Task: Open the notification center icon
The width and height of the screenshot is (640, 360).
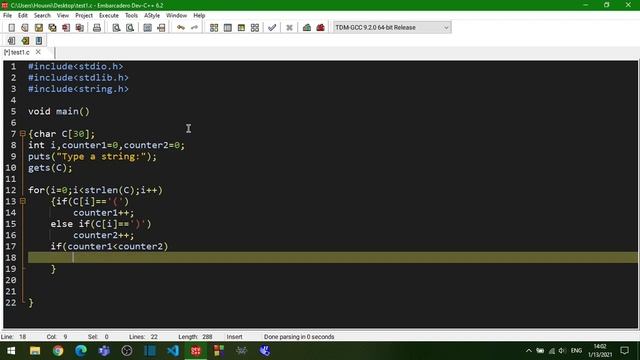Action: [624, 351]
